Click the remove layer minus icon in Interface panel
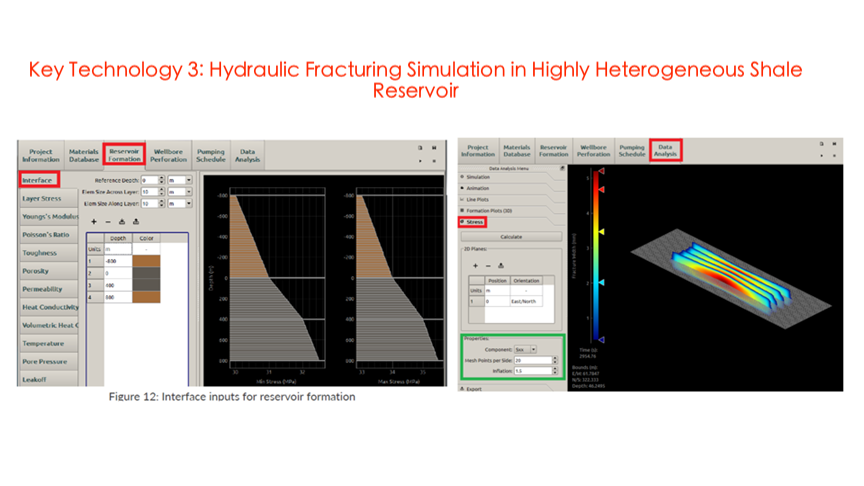This screenshot has width=864, height=486. [108, 220]
